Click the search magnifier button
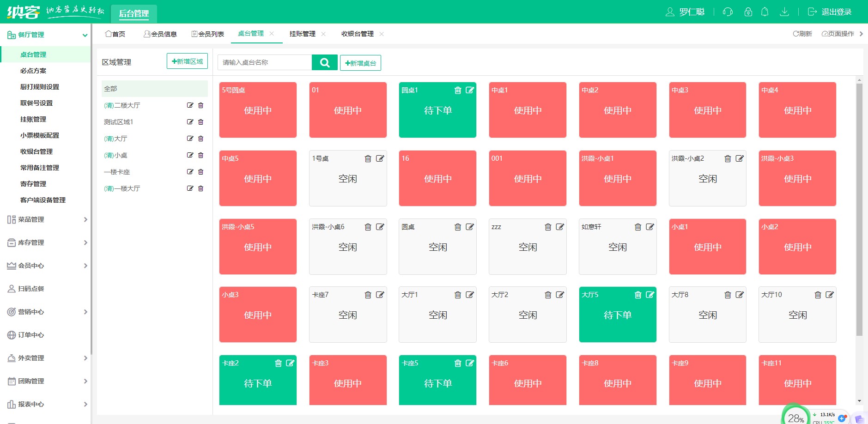 (324, 62)
